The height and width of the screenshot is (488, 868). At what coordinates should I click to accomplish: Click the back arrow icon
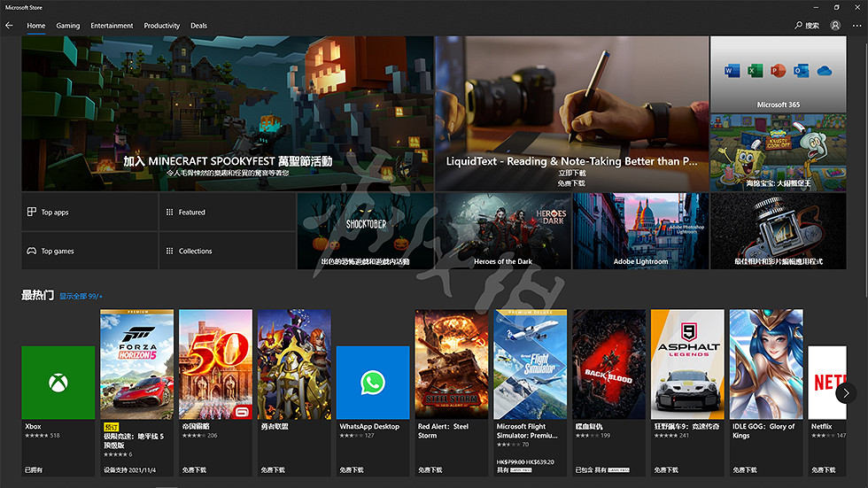(10, 26)
